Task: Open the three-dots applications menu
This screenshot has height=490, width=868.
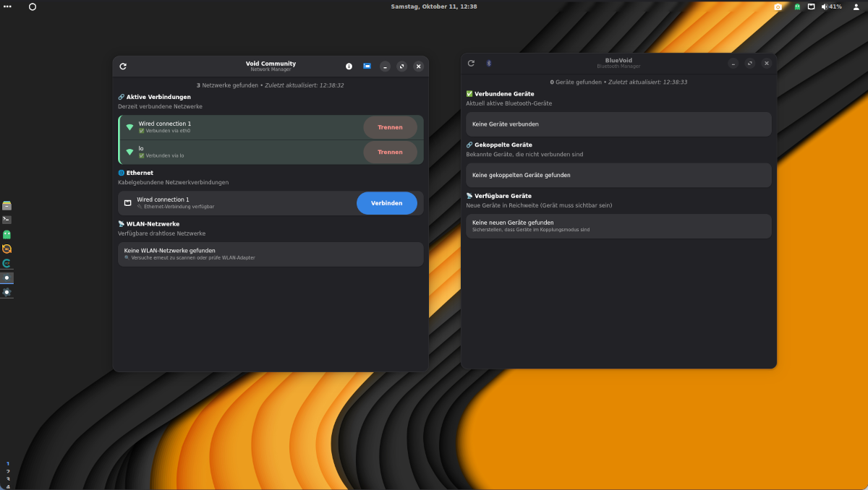Action: (7, 7)
